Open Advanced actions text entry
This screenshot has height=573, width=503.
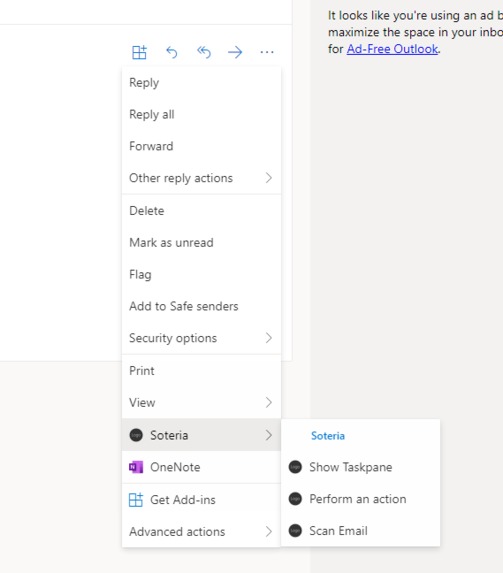pos(177,531)
